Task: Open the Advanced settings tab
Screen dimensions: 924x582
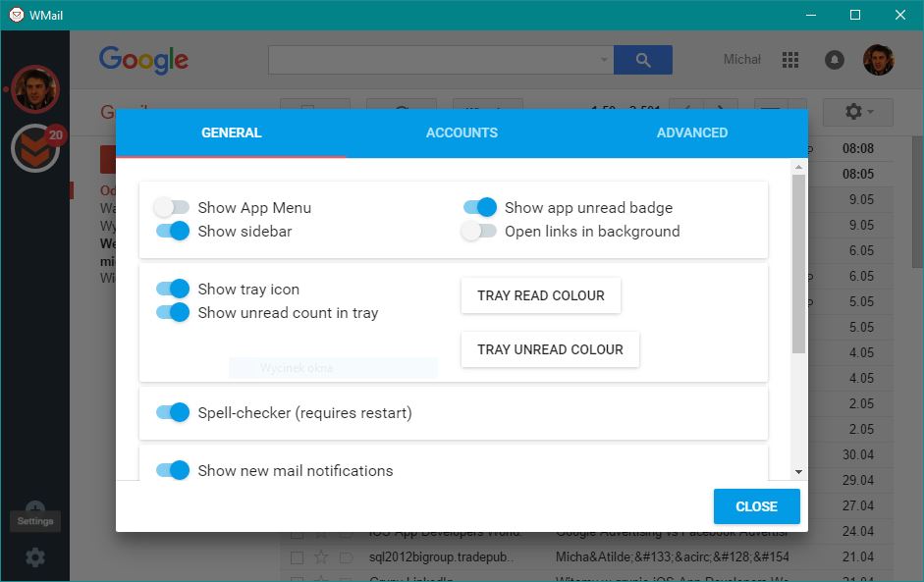Action: [692, 133]
